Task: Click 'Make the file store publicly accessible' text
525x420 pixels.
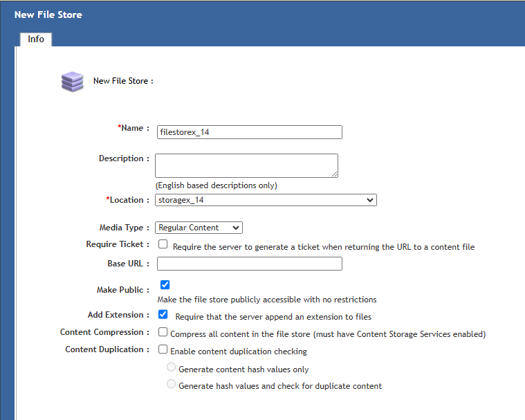Action: [x=267, y=300]
